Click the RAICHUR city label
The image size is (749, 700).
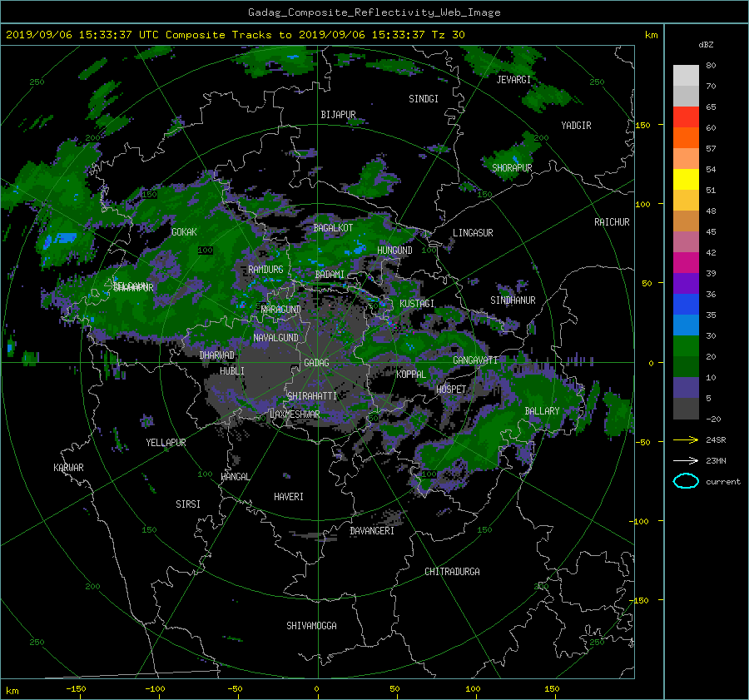coord(612,222)
